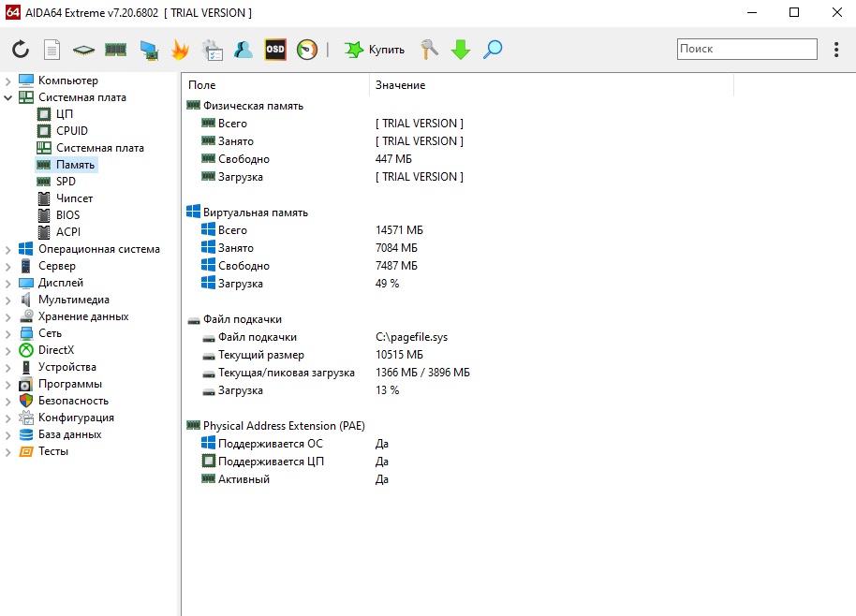Click the Купить button
856x616 pixels.
(x=375, y=50)
